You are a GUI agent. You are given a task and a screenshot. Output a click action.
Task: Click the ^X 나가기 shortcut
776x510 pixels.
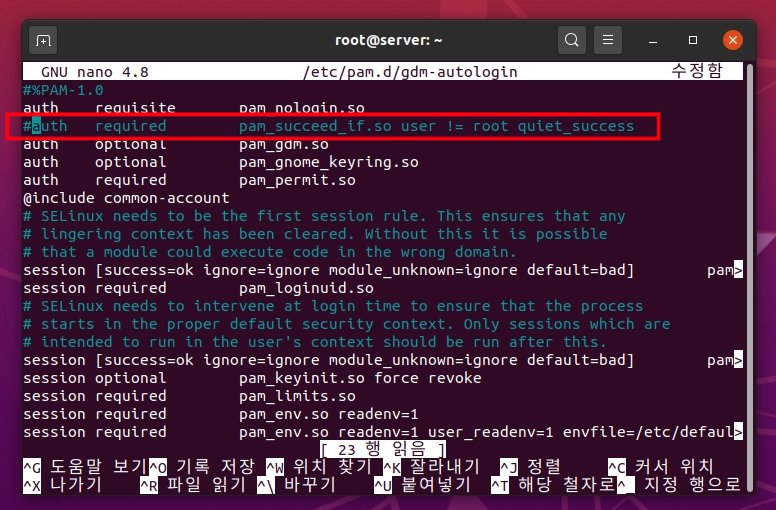[x=62, y=485]
